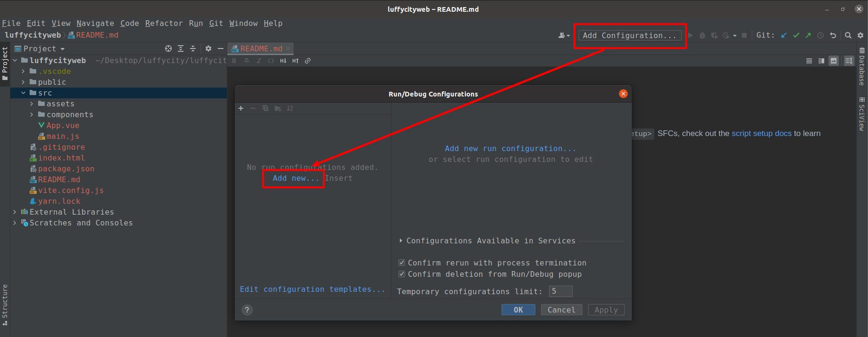Screen dimensions: 868x337
Task: Click the Stop square icon
Action: pos(744,35)
